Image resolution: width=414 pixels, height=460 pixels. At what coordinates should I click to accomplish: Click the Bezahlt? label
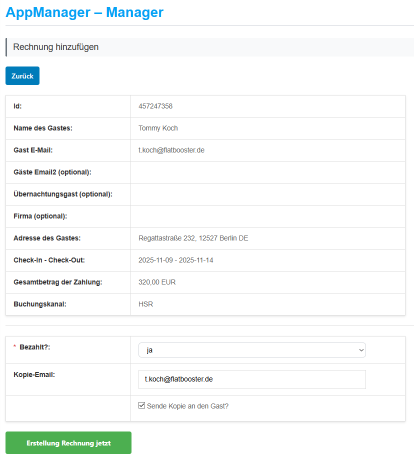[35, 347]
